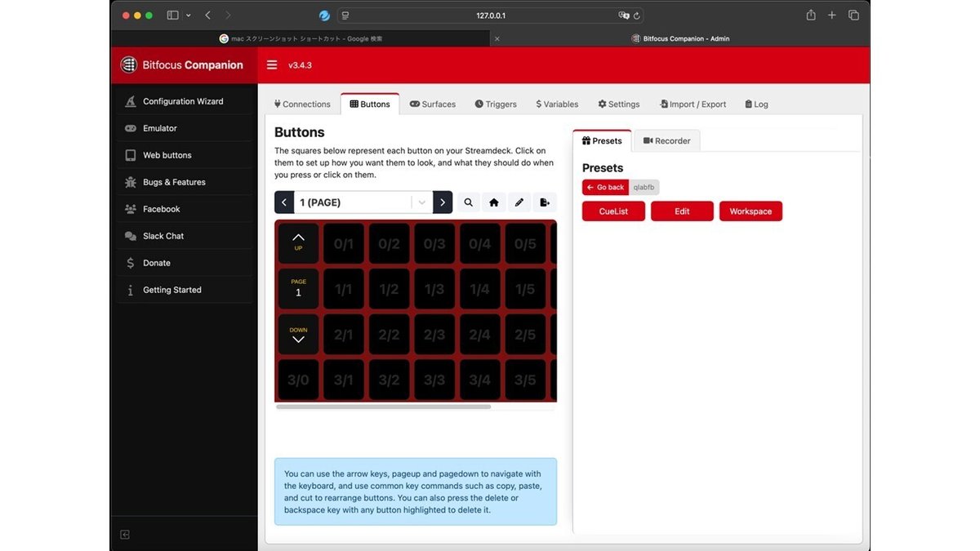This screenshot has width=980, height=551.
Task: Select grid button 2/5
Action: [525, 335]
